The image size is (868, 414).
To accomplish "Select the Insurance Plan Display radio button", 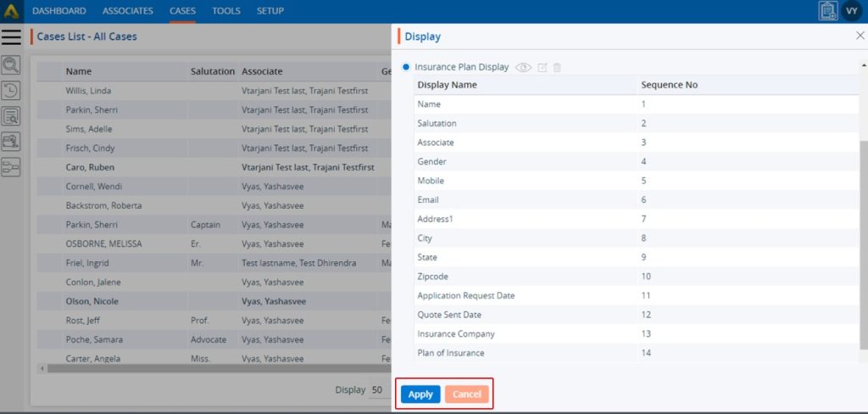I will click(407, 67).
